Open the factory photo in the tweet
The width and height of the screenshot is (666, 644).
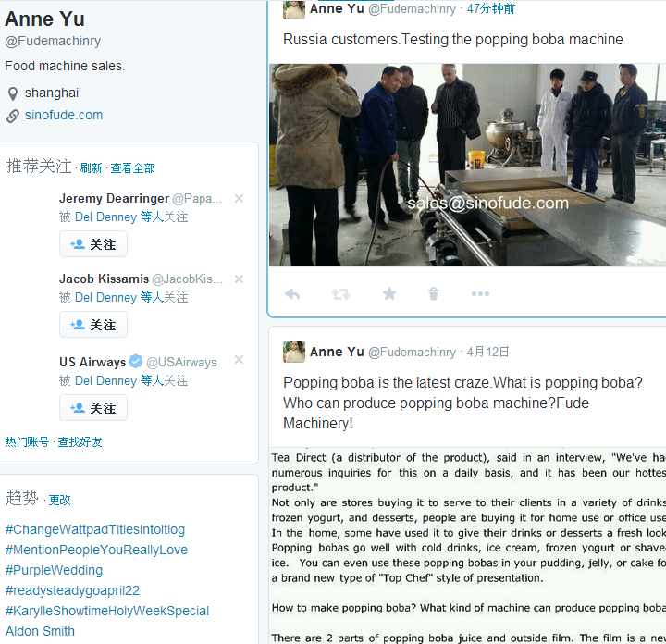coord(467,166)
